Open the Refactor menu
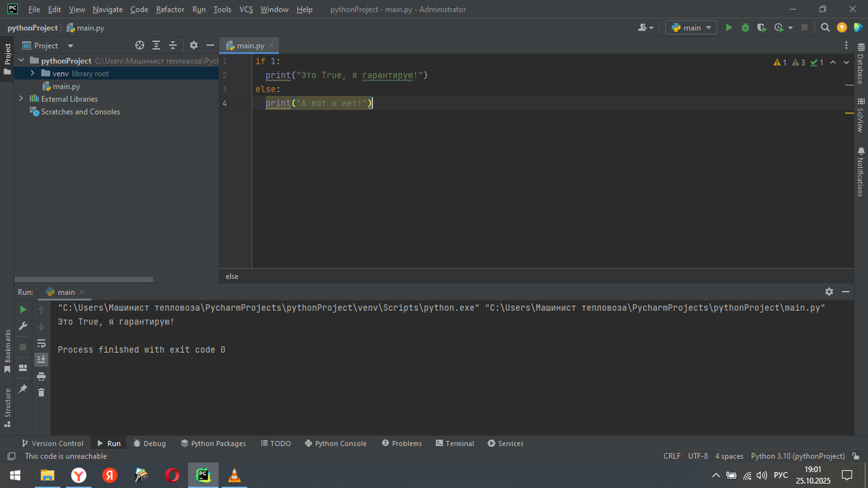868x488 pixels. [x=170, y=9]
